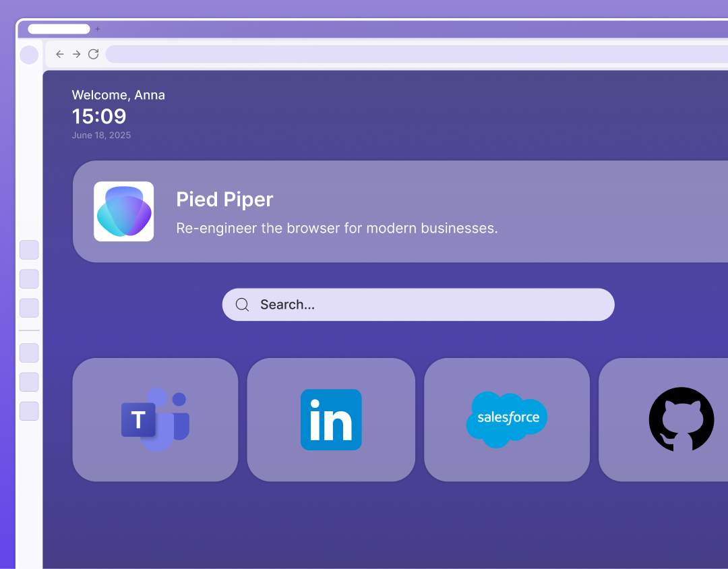Open the Pied Piper banner card
This screenshot has width=728, height=569.
point(400,211)
